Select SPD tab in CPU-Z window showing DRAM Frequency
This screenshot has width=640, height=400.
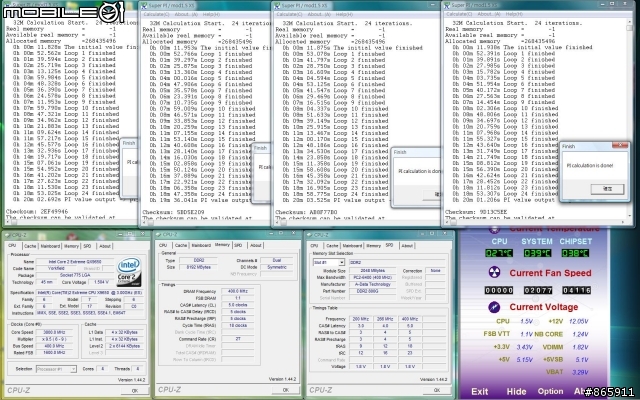(238, 245)
